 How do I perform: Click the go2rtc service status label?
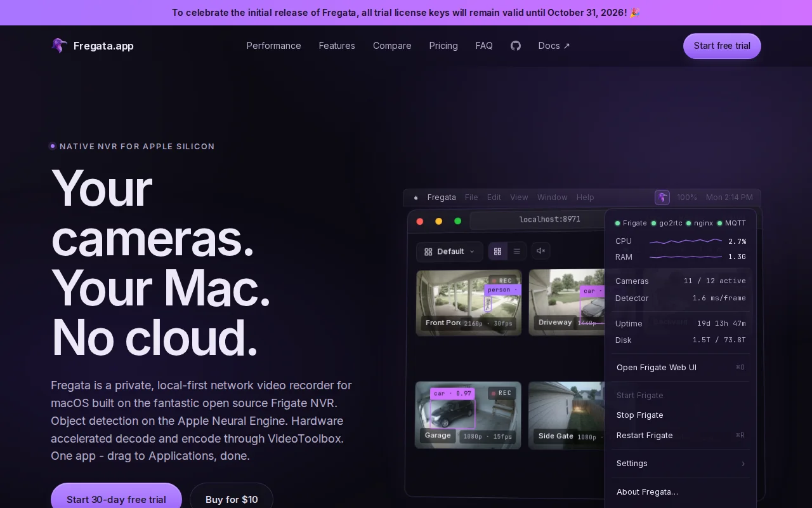pyautogui.click(x=671, y=224)
